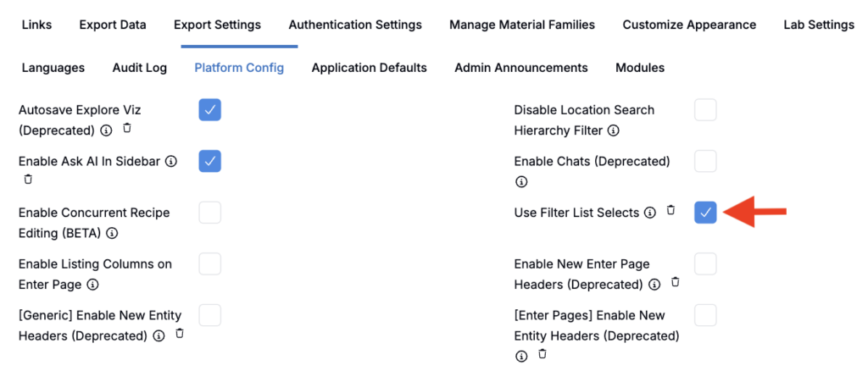Click trash icon beside Autosave Explore Viz
The height and width of the screenshot is (371, 868).
coord(127,129)
